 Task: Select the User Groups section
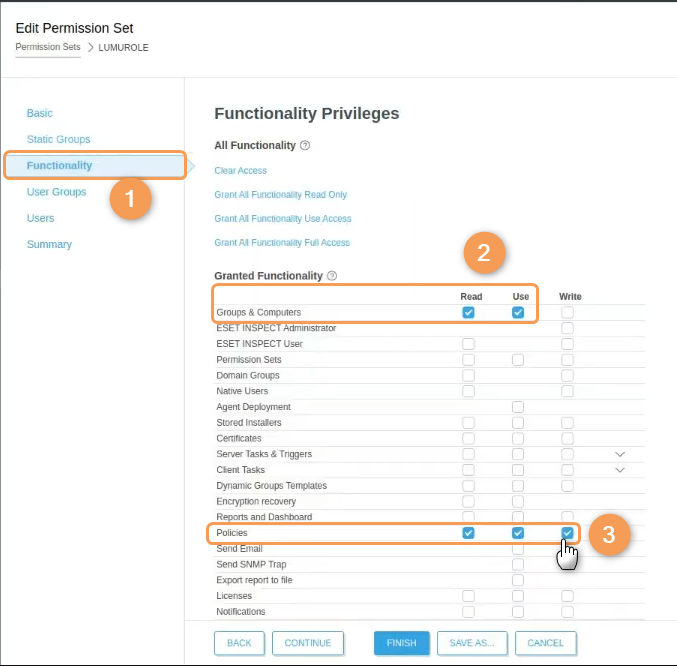click(x=56, y=192)
